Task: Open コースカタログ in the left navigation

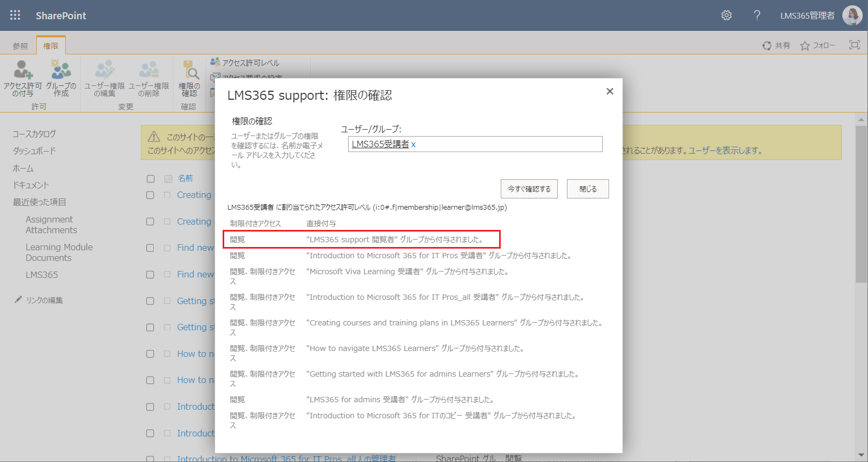Action: click(34, 134)
